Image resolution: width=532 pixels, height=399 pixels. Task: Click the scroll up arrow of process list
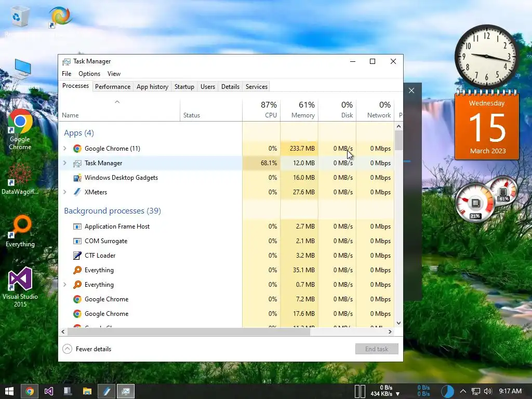point(398,126)
